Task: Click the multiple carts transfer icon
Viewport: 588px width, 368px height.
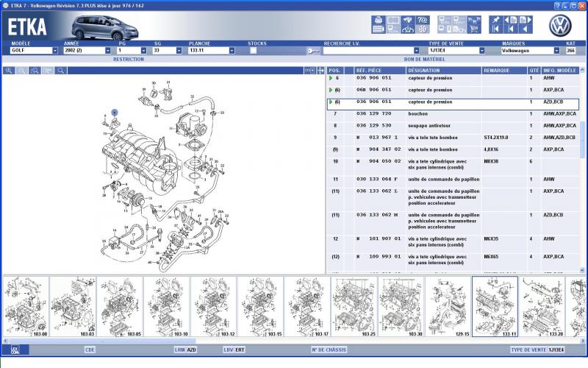Action: click(474, 20)
